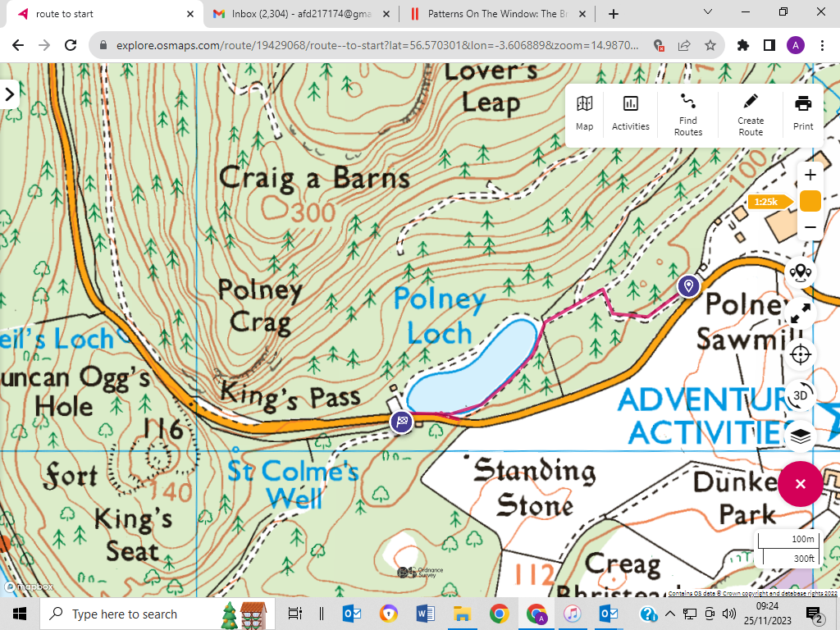
Task: Toggle fullscreen map mode
Action: click(801, 313)
